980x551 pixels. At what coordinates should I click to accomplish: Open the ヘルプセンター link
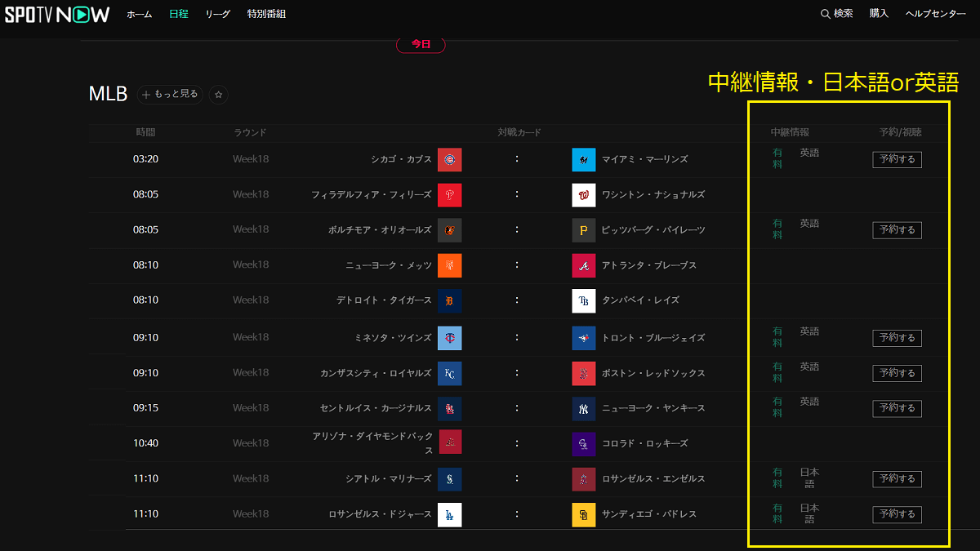pyautogui.click(x=936, y=14)
